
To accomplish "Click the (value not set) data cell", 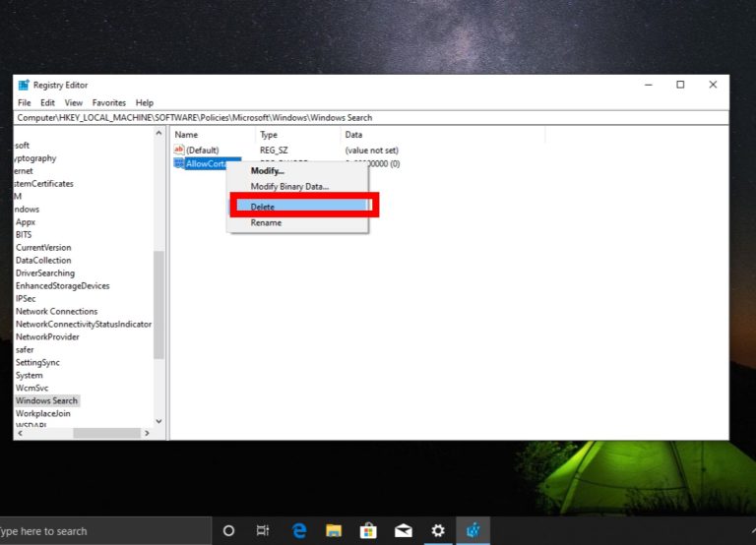I will [372, 151].
